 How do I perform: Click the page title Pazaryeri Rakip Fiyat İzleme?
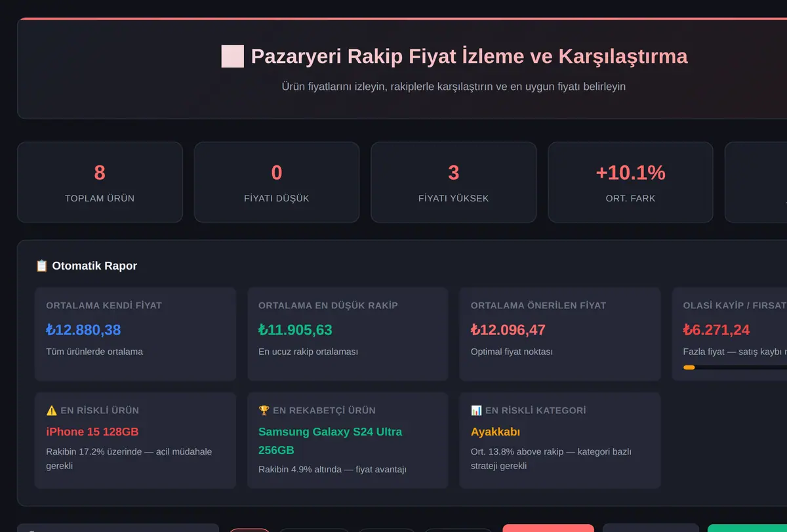(x=470, y=56)
